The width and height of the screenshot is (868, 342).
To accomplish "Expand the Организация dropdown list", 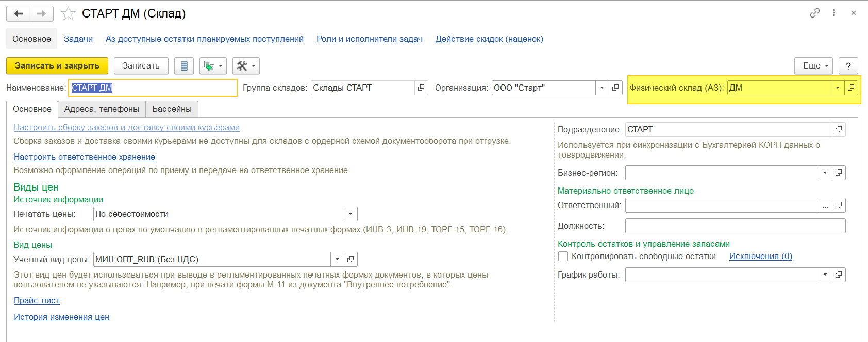I will click(x=602, y=88).
